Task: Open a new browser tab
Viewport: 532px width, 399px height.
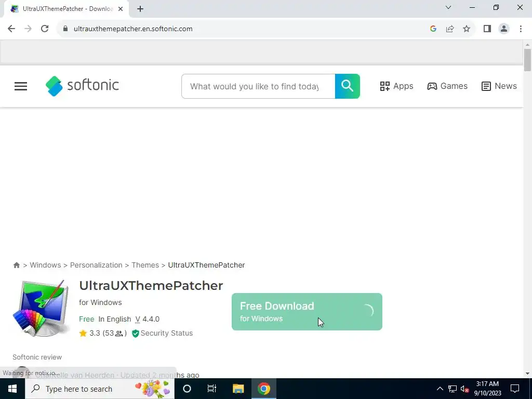Action: [140, 9]
